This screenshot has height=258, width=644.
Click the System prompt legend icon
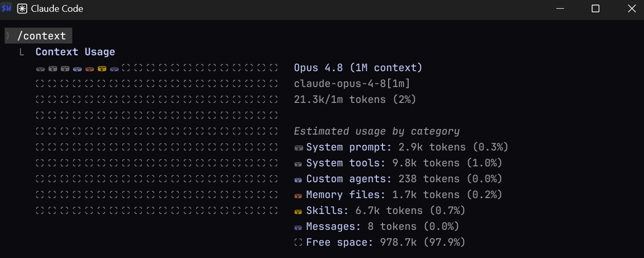(298, 148)
